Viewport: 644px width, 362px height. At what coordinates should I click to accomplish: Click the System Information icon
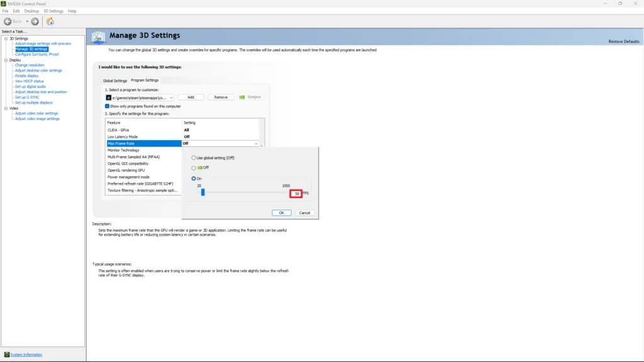click(x=7, y=354)
